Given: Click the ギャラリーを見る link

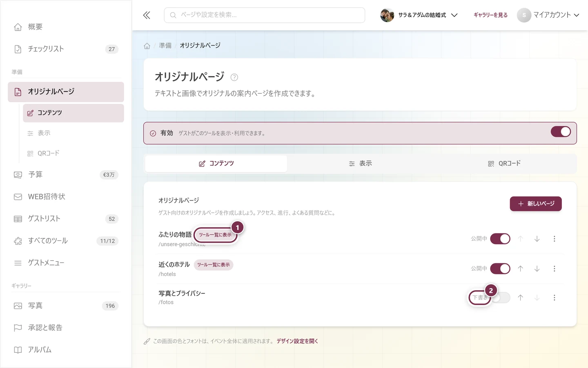Looking at the screenshot, I should (x=490, y=15).
